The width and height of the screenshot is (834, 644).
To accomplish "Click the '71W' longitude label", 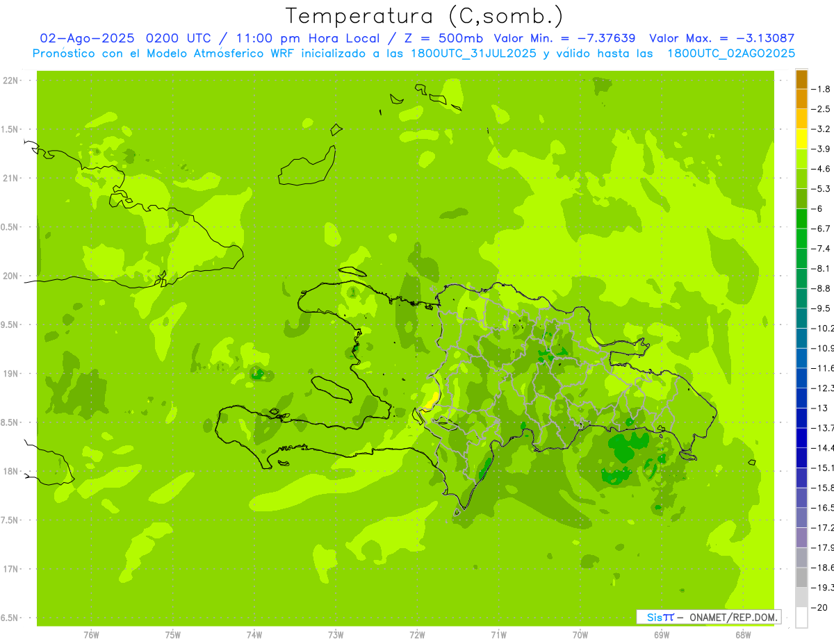I will 498,634.
